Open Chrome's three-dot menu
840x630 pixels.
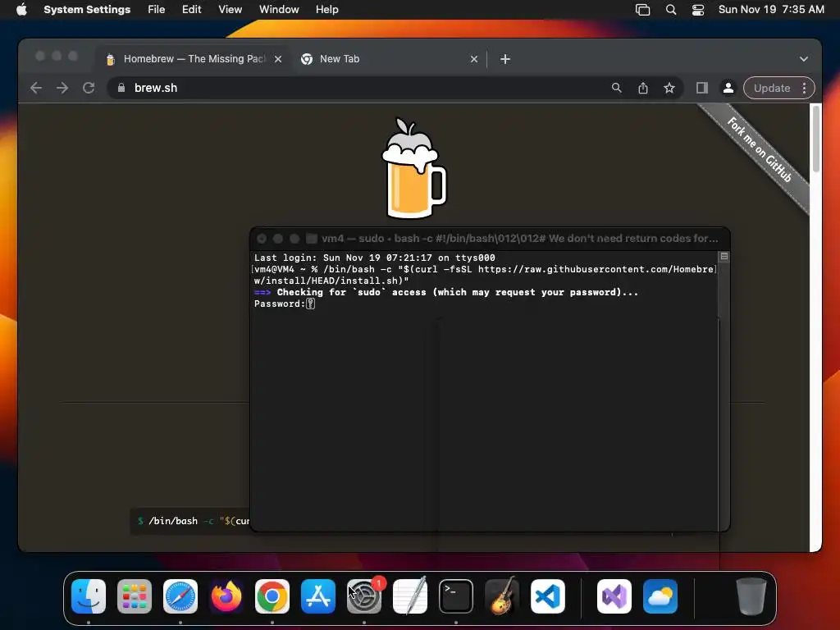coord(804,88)
